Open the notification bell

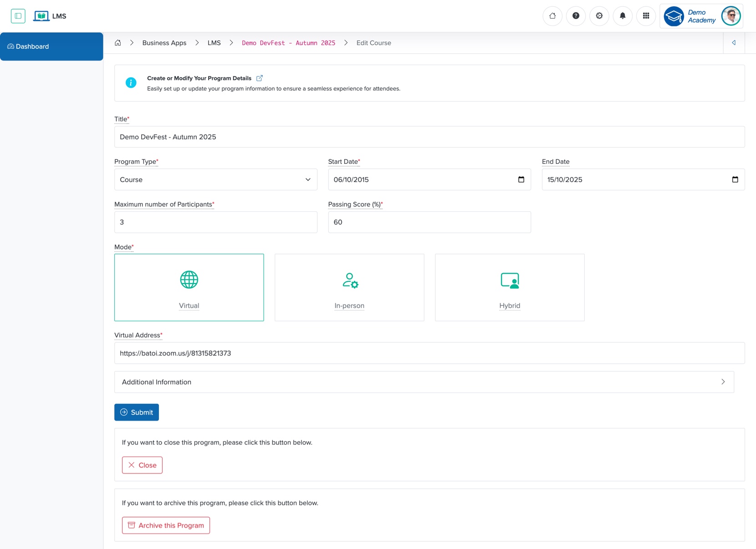coord(623,16)
